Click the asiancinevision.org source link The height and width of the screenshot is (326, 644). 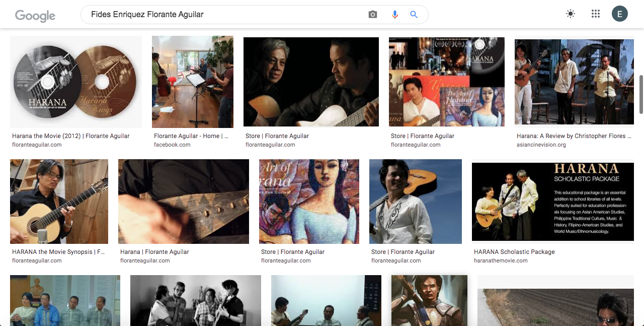(541, 145)
